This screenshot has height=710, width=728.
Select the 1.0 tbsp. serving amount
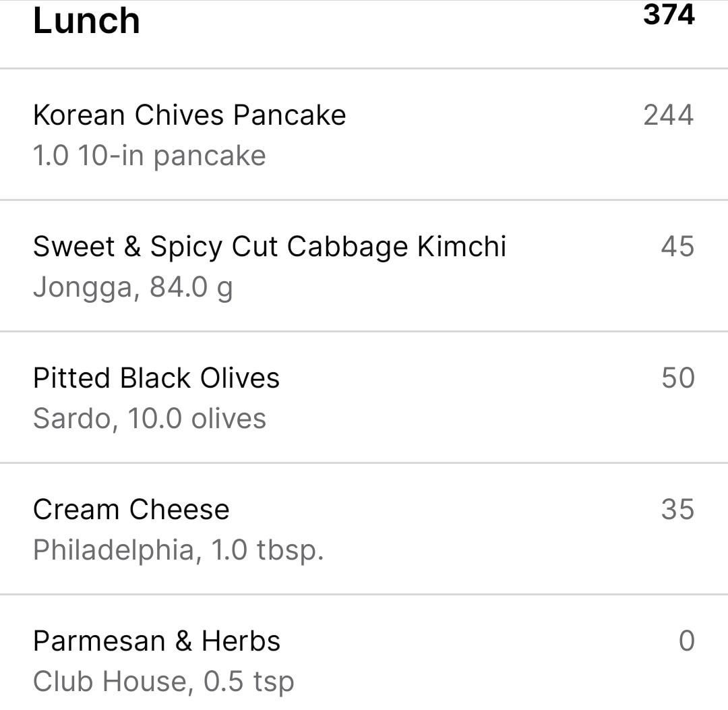(268, 550)
